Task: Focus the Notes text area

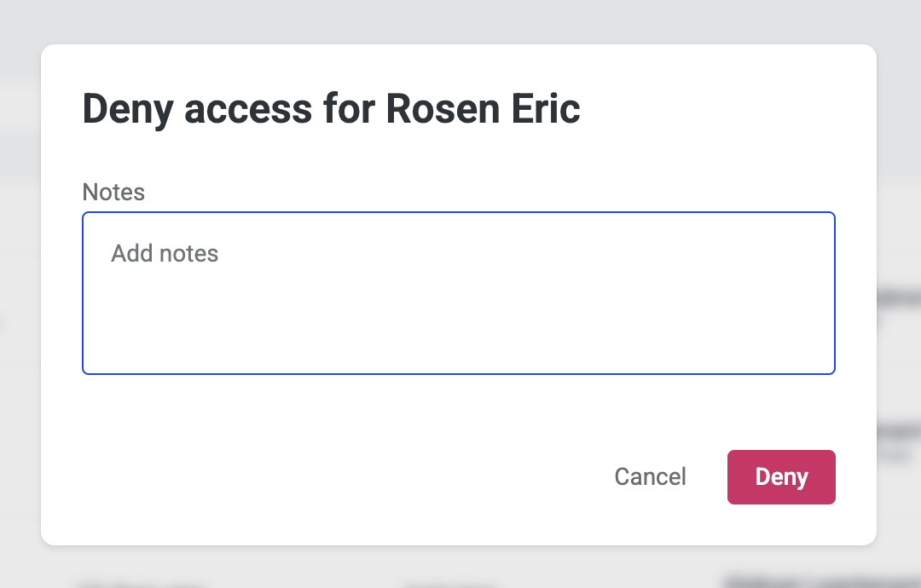Action: tap(459, 292)
